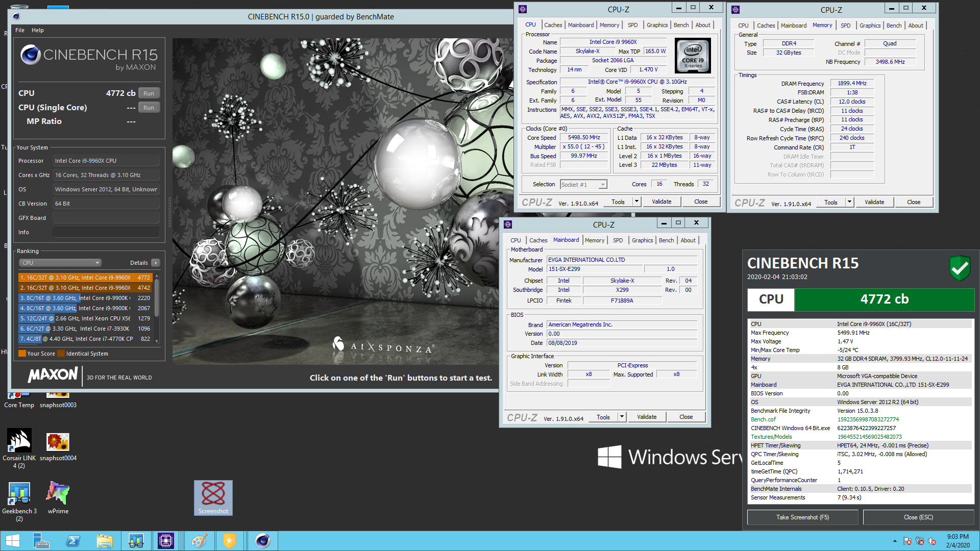Image resolution: width=980 pixels, height=551 pixels.
Task: Click Validate in the CPU-Z Mainboard window
Action: click(647, 417)
